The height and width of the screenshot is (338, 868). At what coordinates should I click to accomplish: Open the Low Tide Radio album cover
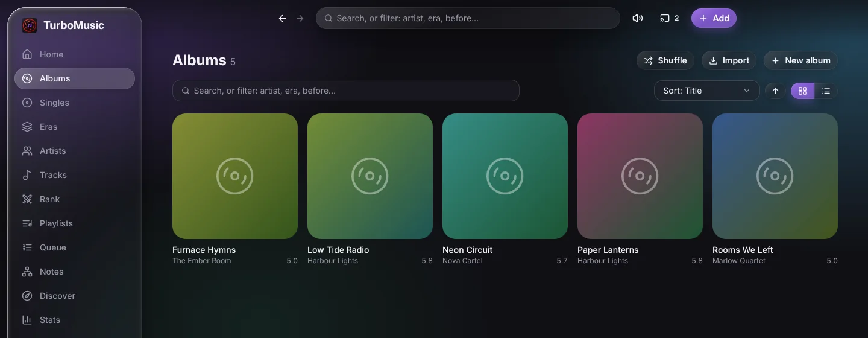tap(370, 176)
